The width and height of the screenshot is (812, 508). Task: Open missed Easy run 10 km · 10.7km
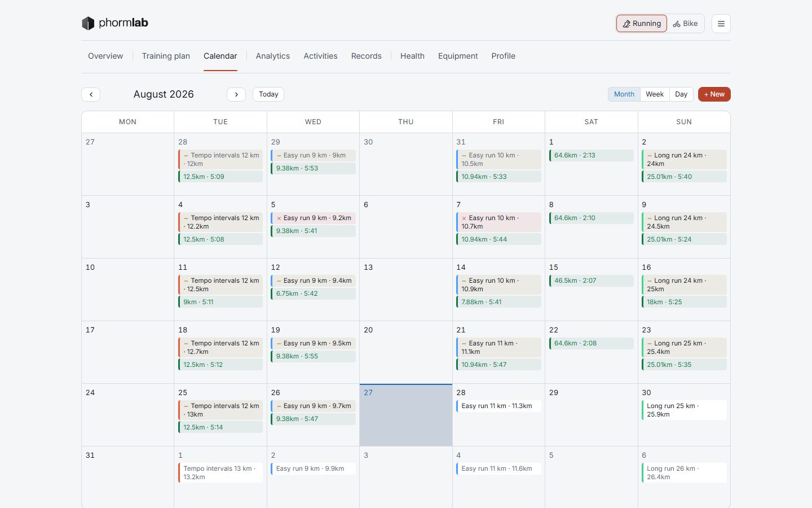pos(498,222)
